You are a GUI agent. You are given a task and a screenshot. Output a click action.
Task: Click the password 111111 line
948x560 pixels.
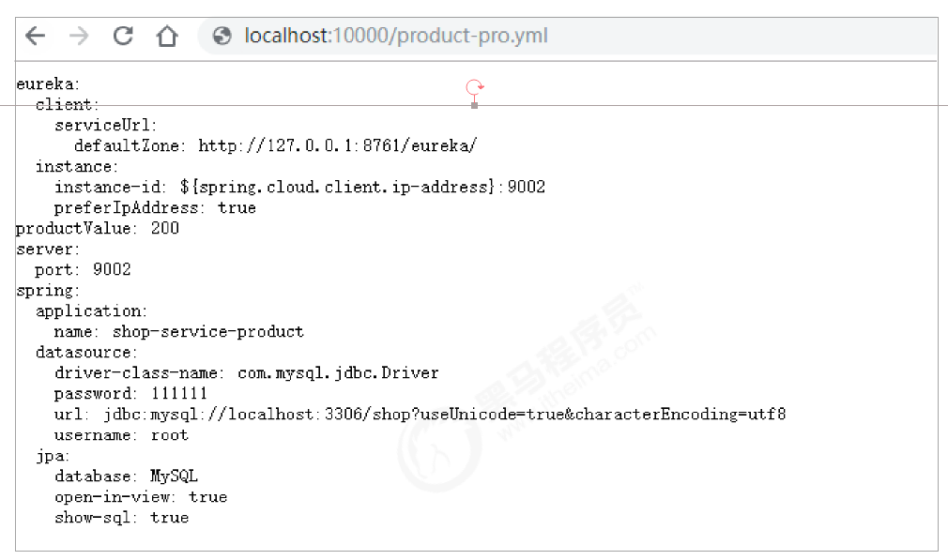(130, 393)
